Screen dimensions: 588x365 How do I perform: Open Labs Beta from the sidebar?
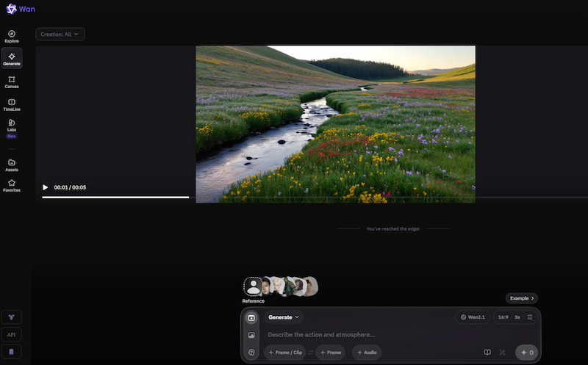pos(12,129)
